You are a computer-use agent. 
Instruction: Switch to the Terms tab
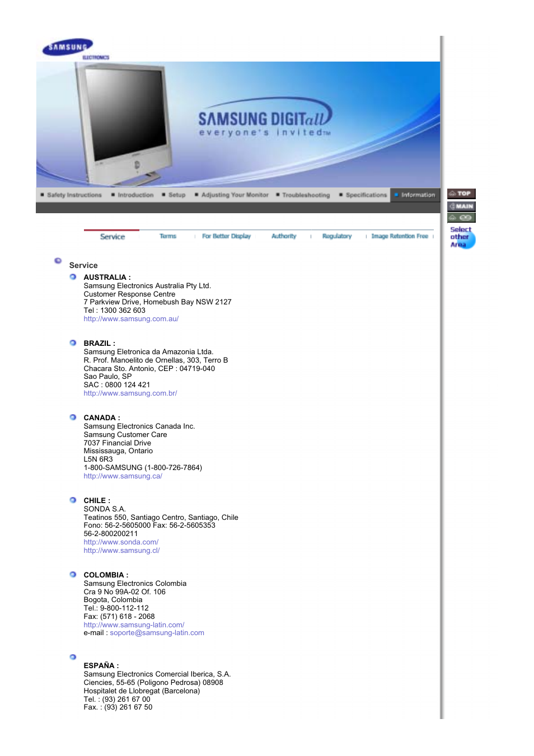pos(168,236)
